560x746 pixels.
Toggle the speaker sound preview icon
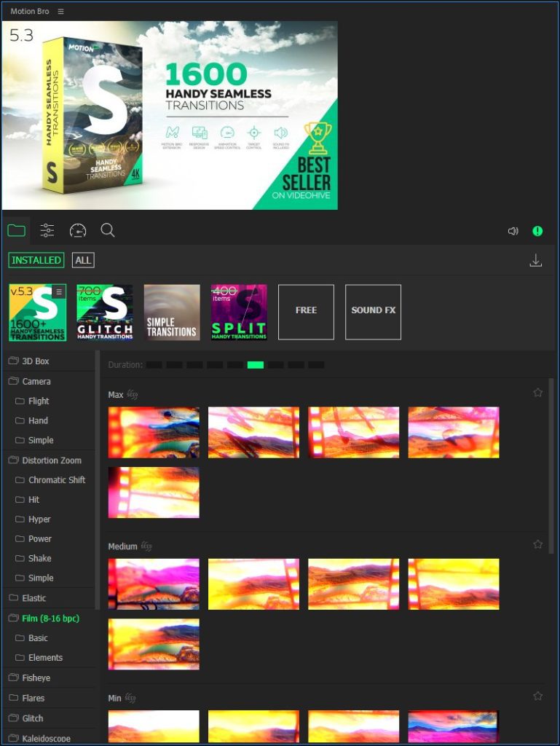(513, 231)
